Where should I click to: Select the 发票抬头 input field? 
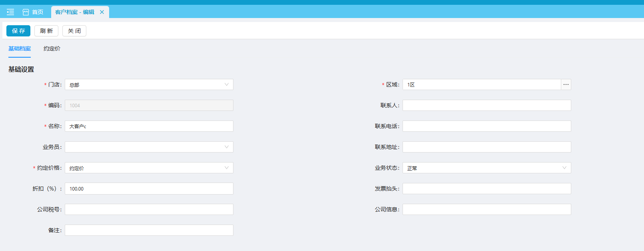pos(486,189)
